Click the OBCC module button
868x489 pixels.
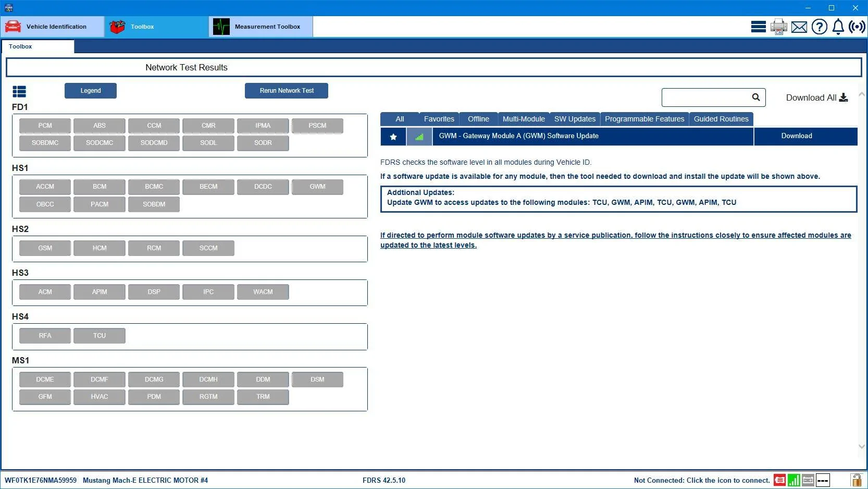click(x=45, y=204)
